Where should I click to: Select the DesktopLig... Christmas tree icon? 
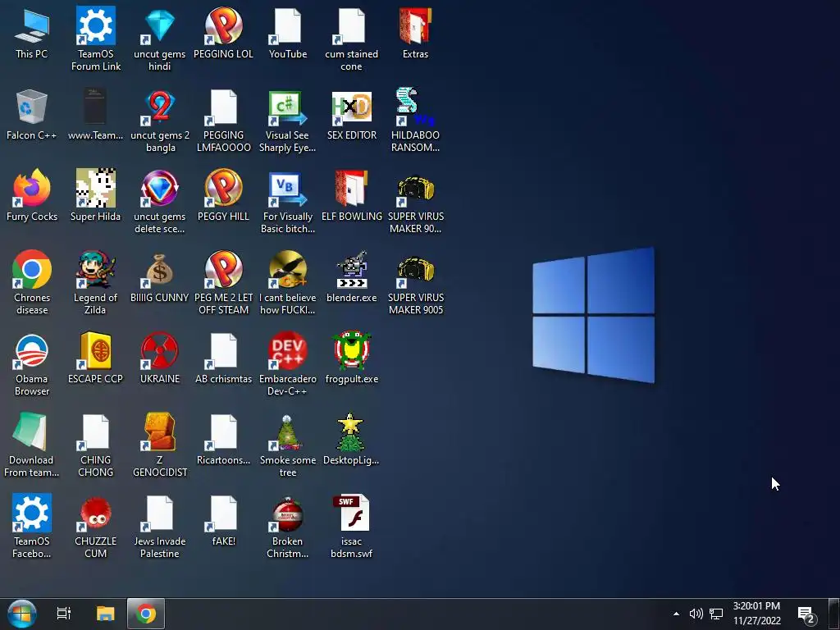(351, 440)
